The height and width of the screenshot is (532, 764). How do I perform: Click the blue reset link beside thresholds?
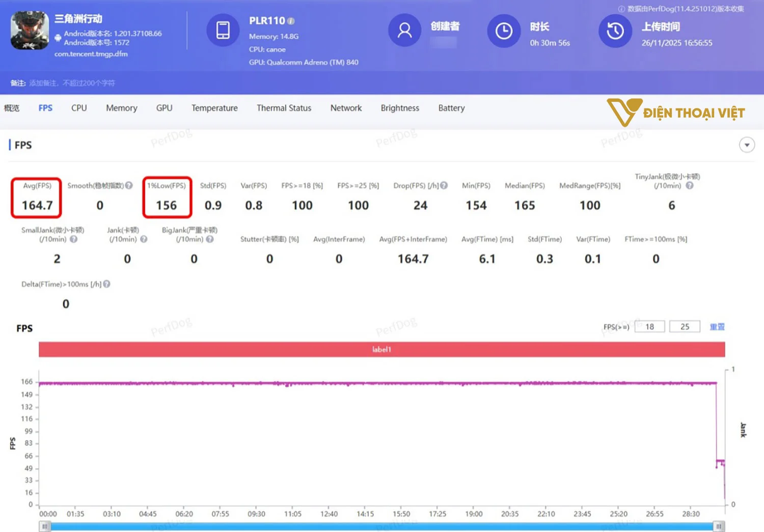click(717, 327)
